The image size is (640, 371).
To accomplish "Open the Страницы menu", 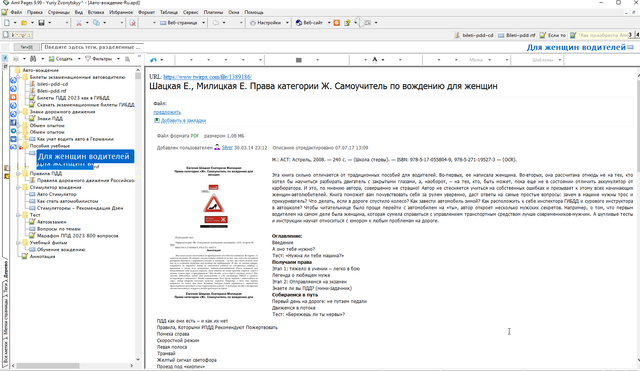I will click(58, 12).
